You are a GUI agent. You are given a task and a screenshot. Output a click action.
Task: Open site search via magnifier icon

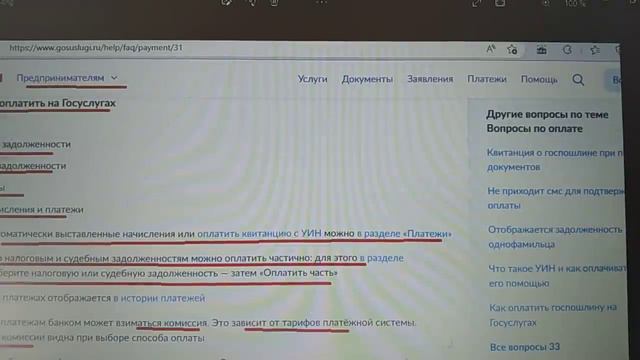click(x=578, y=80)
